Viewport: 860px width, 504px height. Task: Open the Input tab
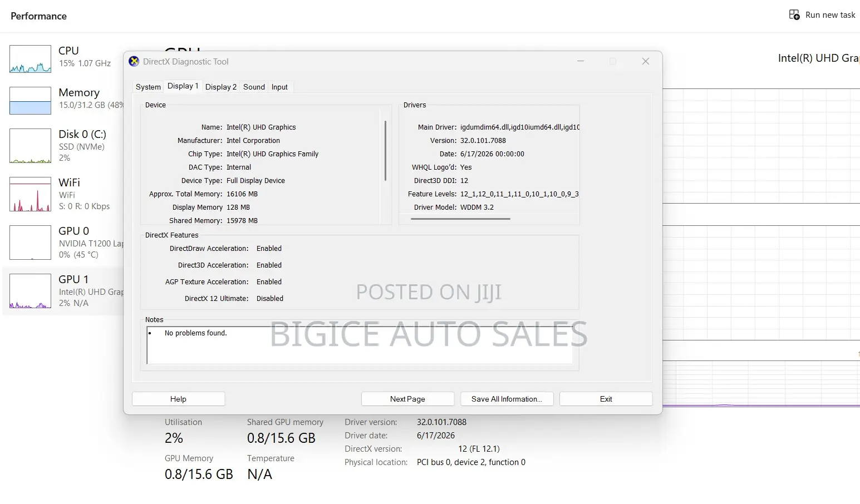coord(279,87)
